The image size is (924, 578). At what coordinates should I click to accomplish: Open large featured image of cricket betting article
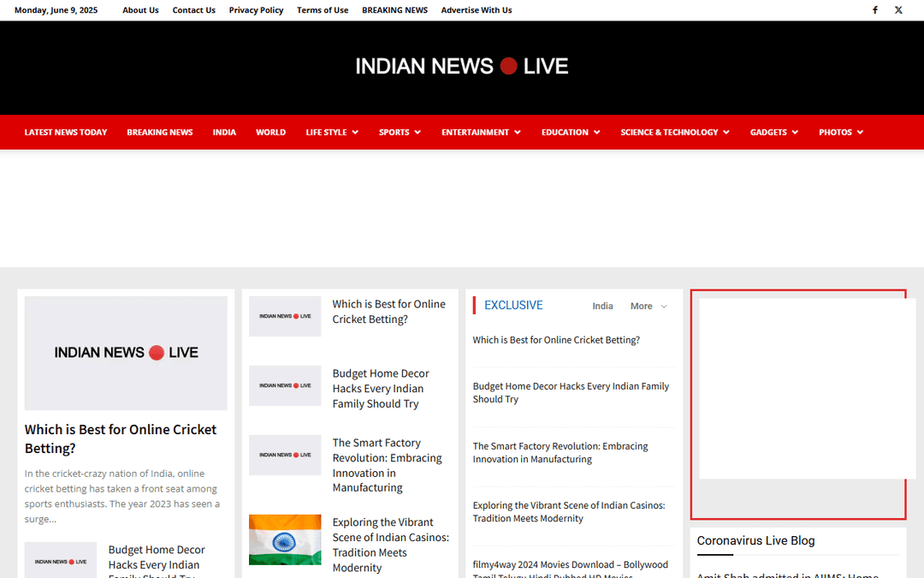click(126, 353)
